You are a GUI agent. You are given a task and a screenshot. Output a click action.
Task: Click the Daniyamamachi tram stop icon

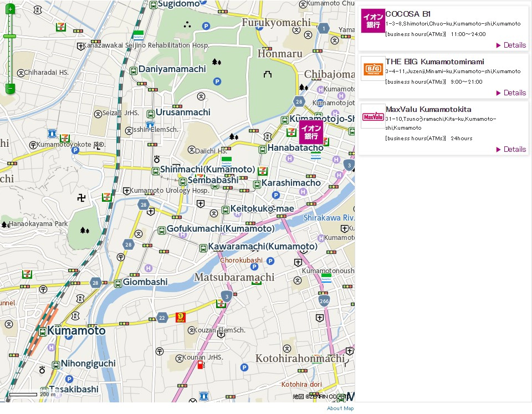tap(134, 71)
